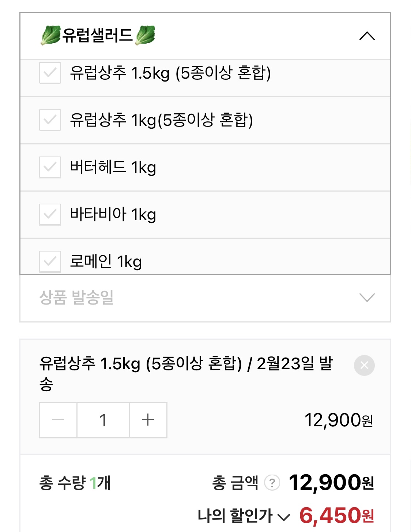Collapse the 유럽샐러드 option list
This screenshot has height=532, width=411.
coord(367,36)
